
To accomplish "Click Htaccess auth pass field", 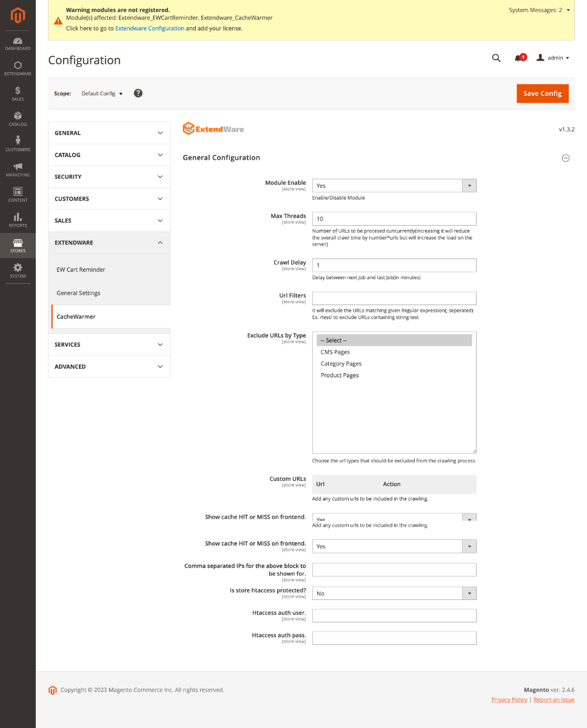I will coord(394,638).
